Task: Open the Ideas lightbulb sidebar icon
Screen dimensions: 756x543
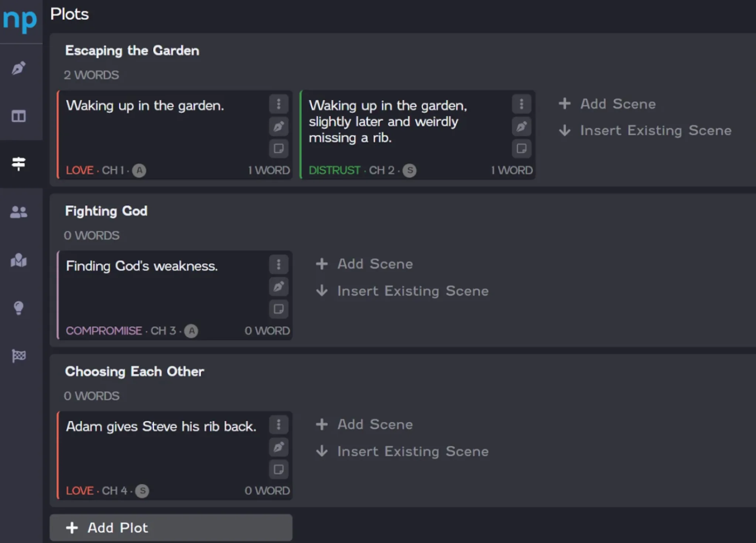Action: click(18, 308)
